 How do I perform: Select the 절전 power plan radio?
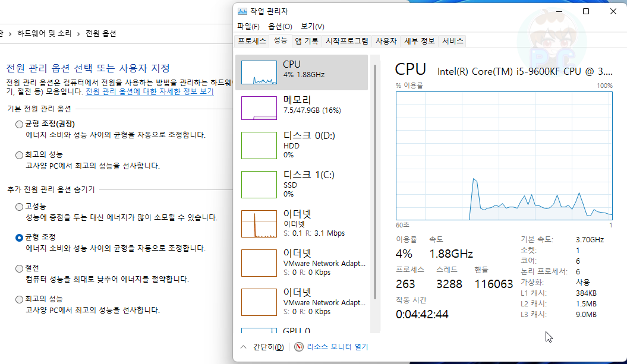[x=19, y=268]
